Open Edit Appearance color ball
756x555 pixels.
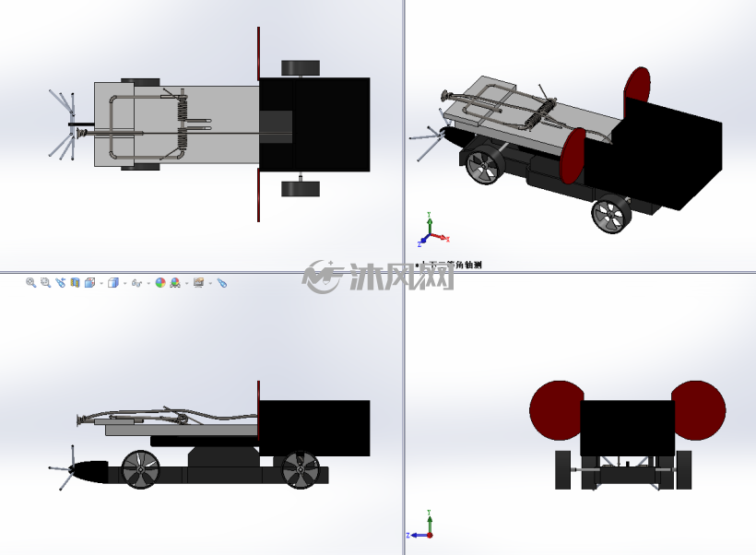coord(160,283)
